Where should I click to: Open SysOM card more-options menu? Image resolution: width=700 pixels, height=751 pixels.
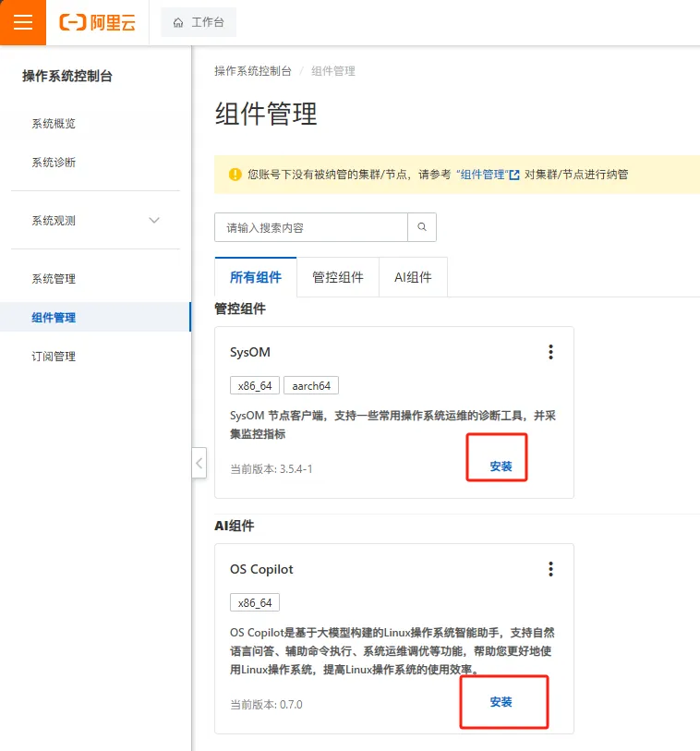pos(550,352)
